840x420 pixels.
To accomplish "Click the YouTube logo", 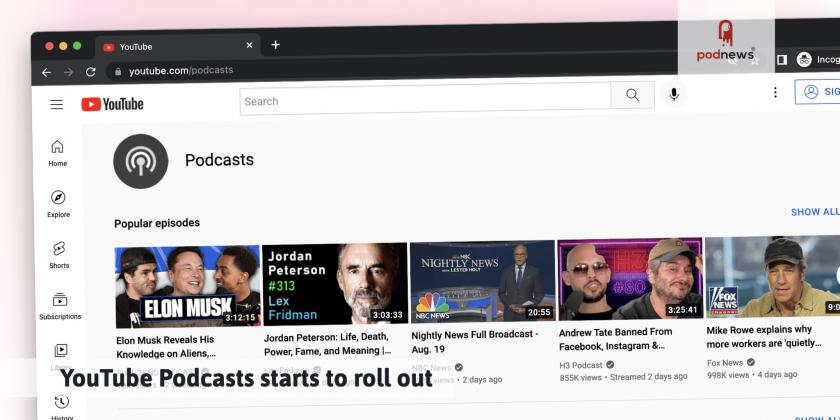I will click(x=112, y=104).
